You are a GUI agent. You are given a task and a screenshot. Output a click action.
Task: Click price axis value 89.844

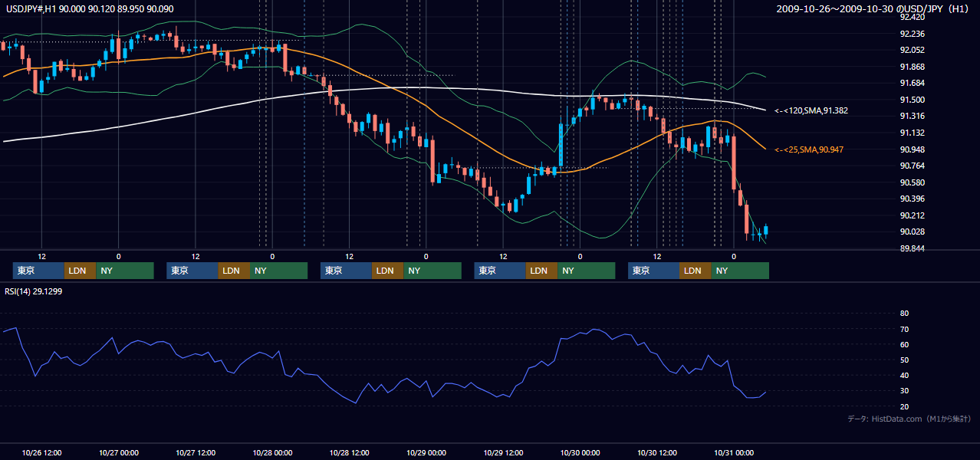[913, 248]
